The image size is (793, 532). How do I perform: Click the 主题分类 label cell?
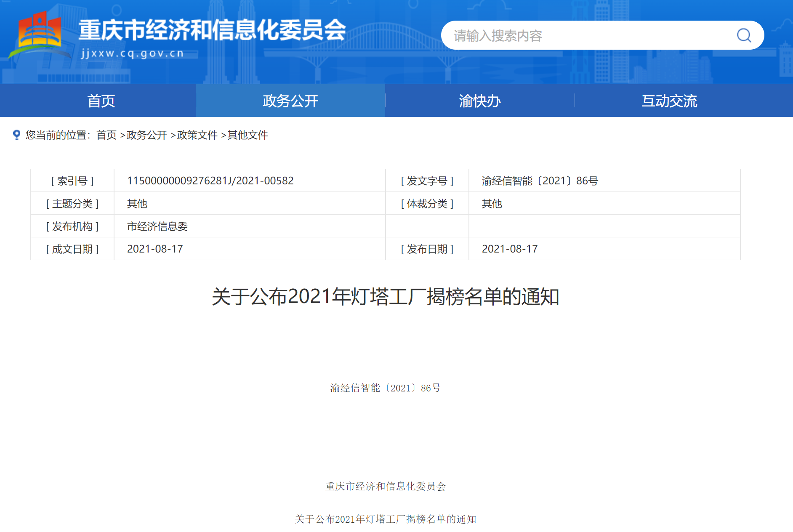72,203
